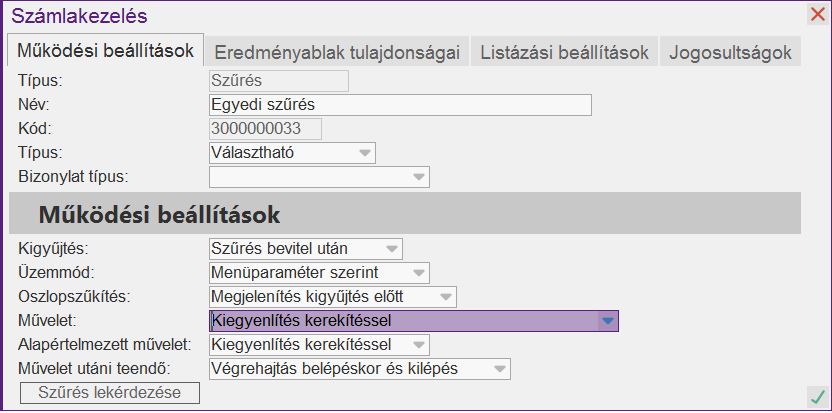
Task: Go to Működési beállítások tab
Action: tap(104, 52)
